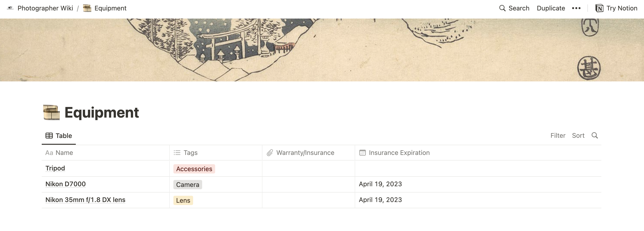
Task: Open the Insurance Expiration column header
Action: coord(478,153)
